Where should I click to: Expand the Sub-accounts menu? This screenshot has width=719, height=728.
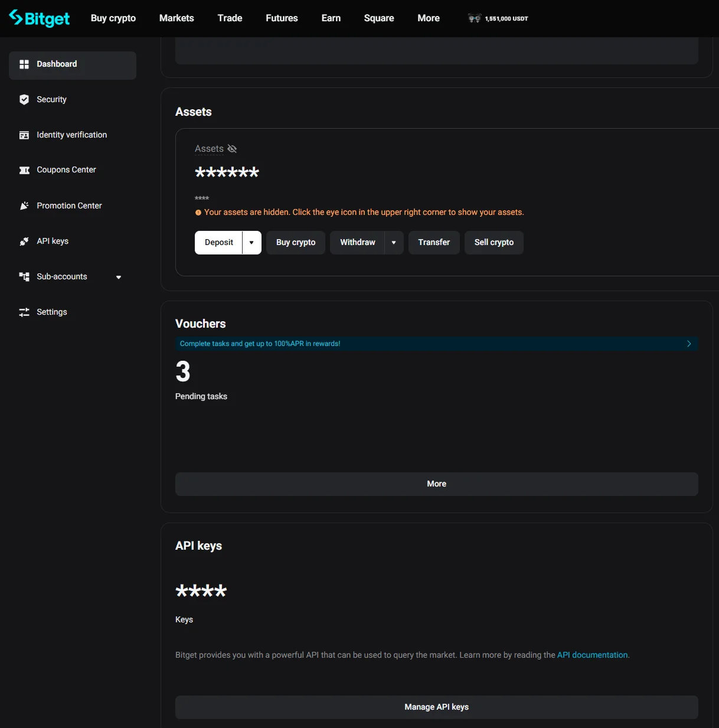(119, 276)
